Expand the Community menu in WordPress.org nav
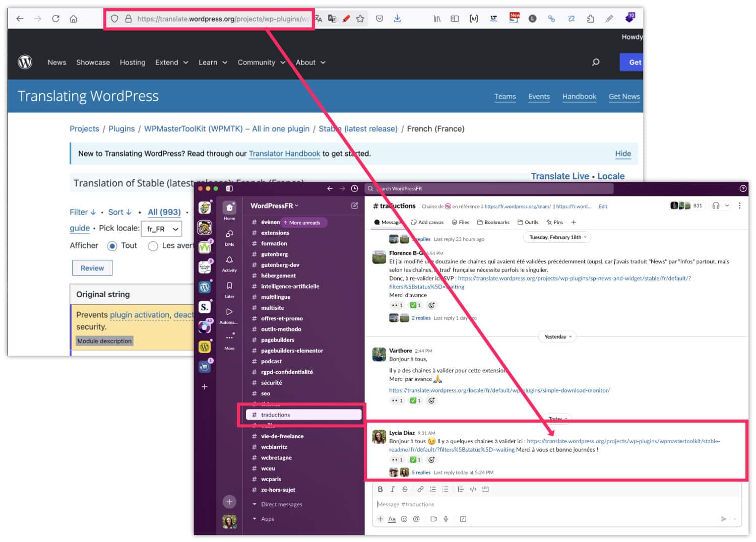 (262, 62)
